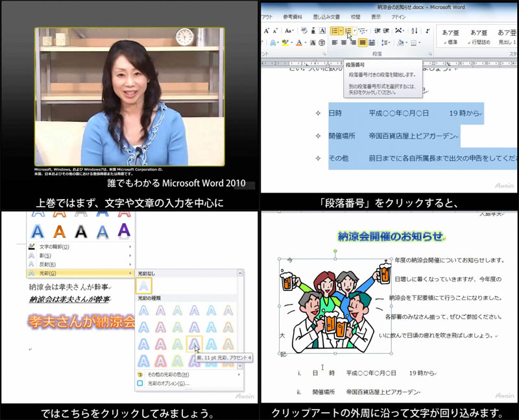Select the beer-toast clip art image

pos(335,306)
